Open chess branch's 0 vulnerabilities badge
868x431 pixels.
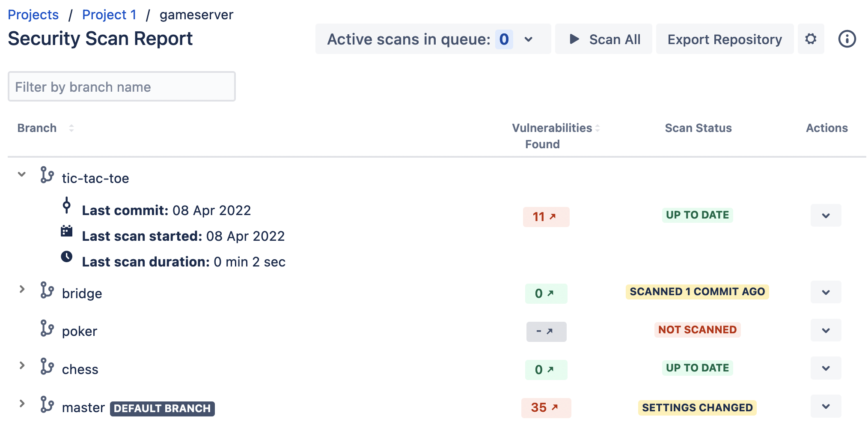coord(546,369)
